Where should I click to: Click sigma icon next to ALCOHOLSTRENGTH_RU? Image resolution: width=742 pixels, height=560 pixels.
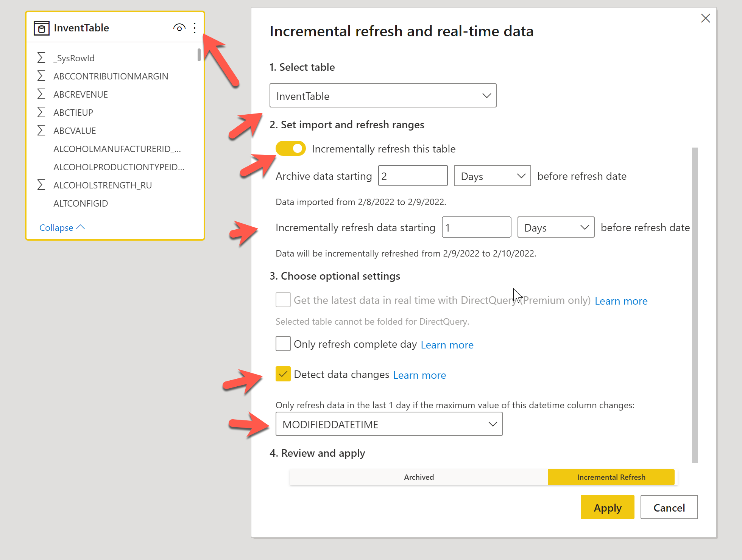tap(41, 185)
